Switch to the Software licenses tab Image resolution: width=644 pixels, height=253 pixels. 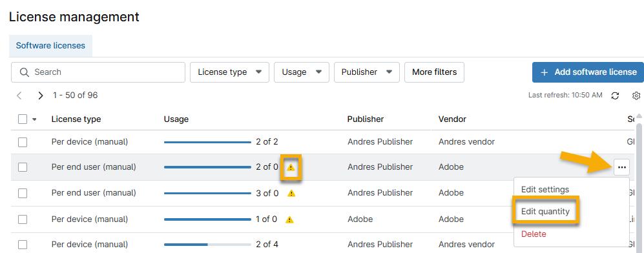[50, 46]
